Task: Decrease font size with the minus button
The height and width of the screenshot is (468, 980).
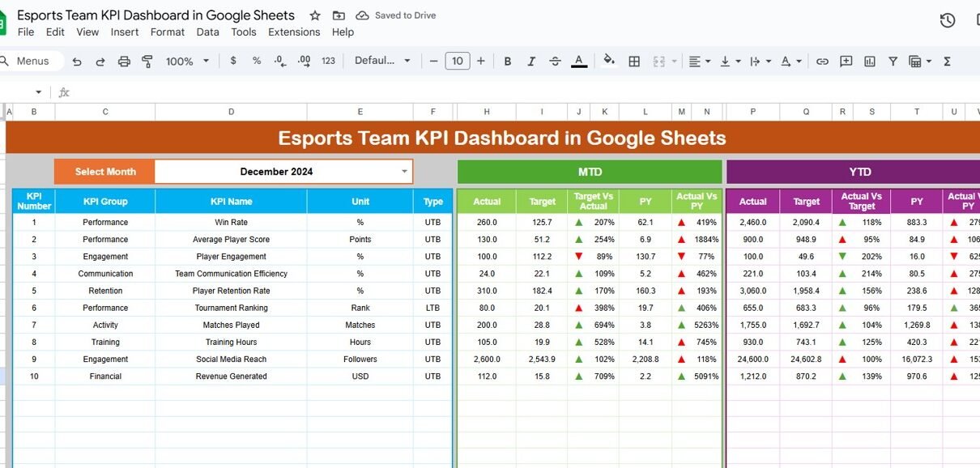Action: (433, 61)
